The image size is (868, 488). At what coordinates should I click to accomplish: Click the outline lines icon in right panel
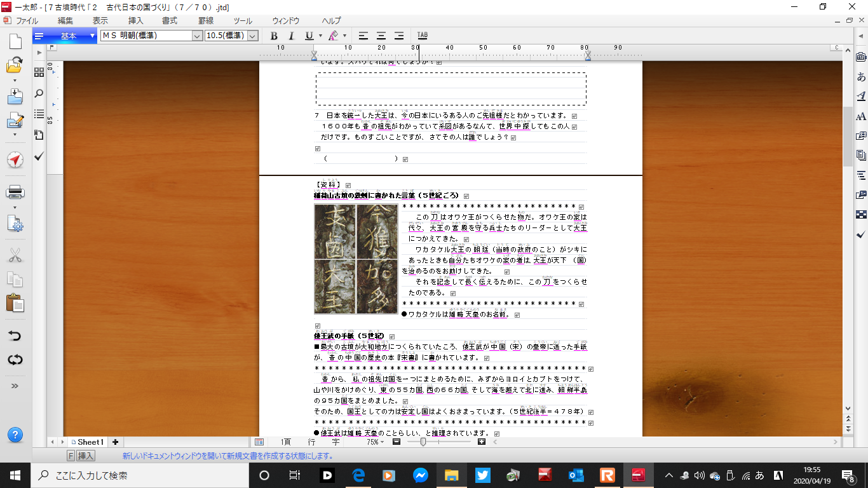coord(861,175)
